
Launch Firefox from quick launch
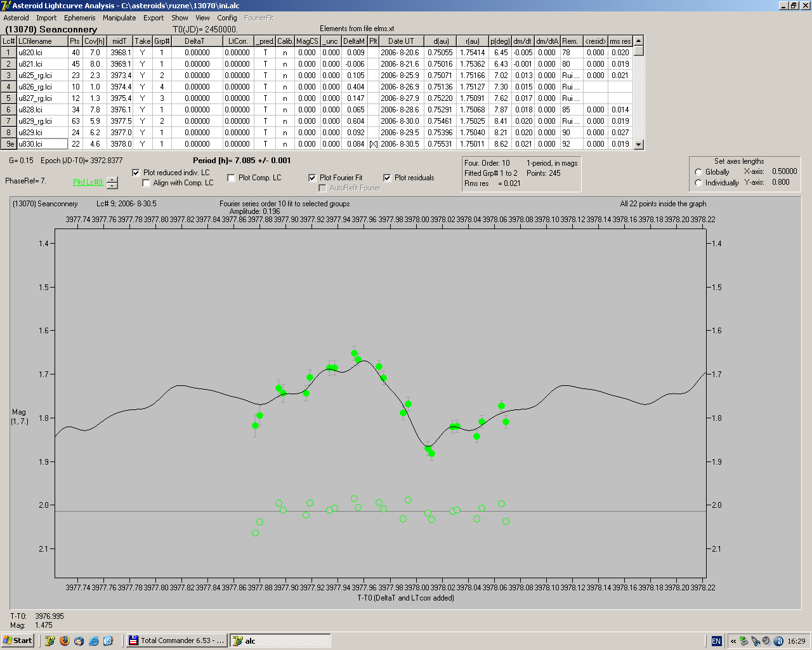pos(65,640)
